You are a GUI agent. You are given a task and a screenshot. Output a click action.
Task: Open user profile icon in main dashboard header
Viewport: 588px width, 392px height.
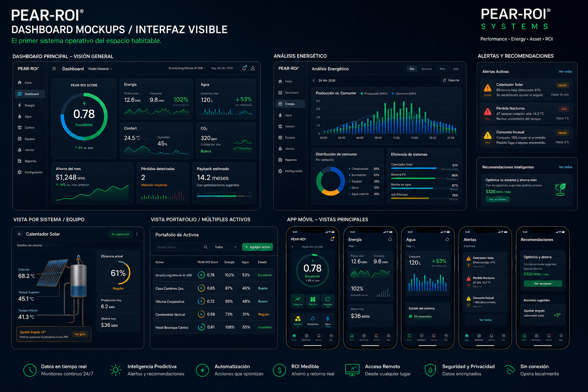[x=253, y=69]
